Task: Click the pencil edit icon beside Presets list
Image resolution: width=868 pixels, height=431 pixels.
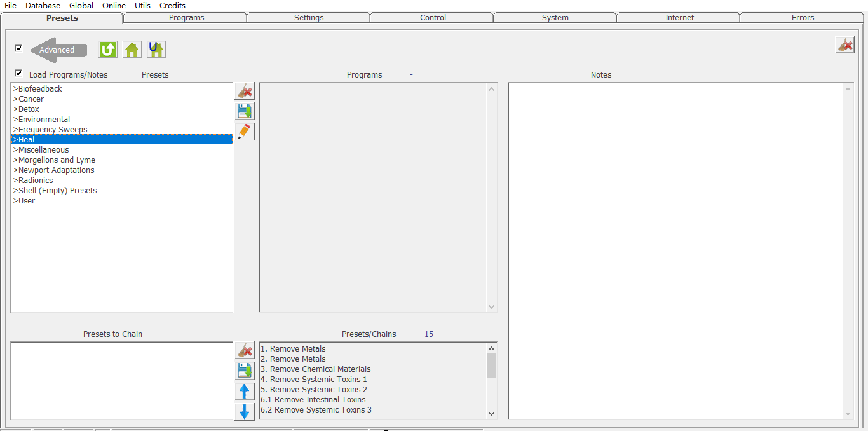Action: (245, 132)
